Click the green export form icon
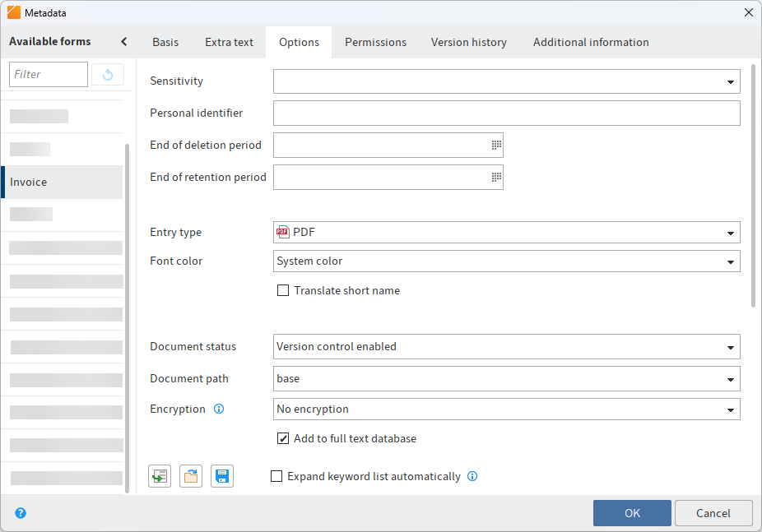This screenshot has width=762, height=532. (x=159, y=475)
